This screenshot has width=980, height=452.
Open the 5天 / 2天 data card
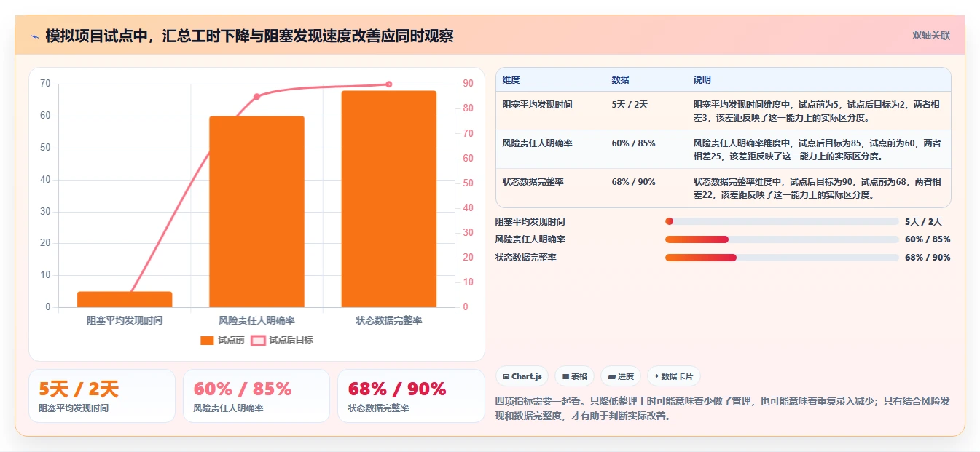click(102, 396)
